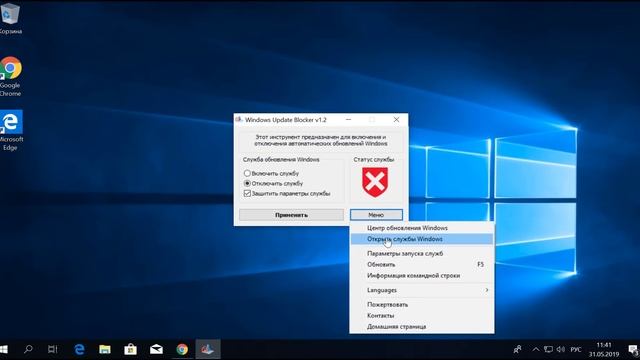Open Mail app from the taskbar
This screenshot has height=360, width=640.
156,349
